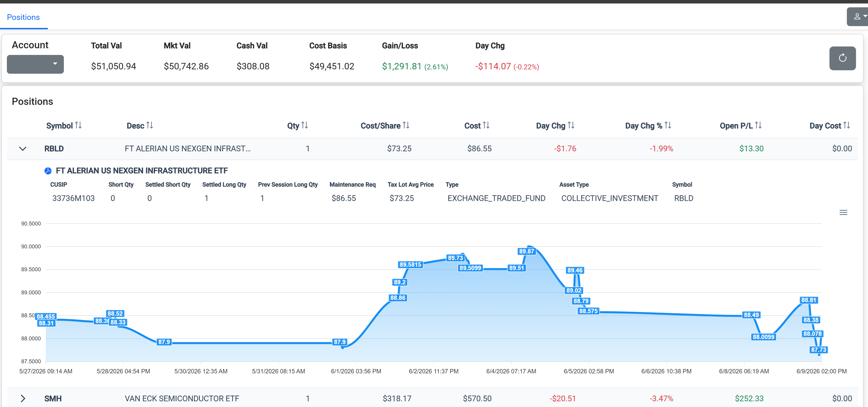
Task: Click the 6/9/2026 02:00 PM axis label
Action: 821,371
